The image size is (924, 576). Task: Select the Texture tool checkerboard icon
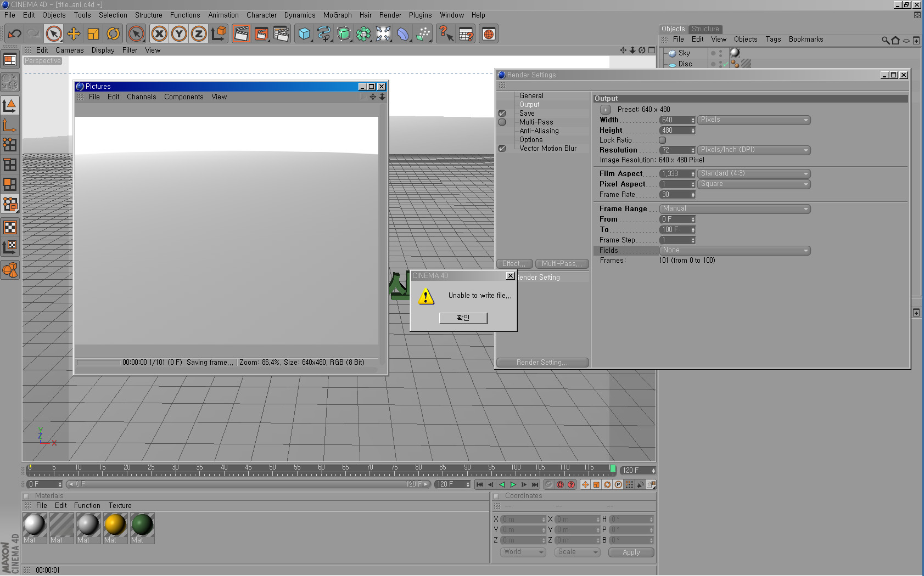tap(10, 227)
